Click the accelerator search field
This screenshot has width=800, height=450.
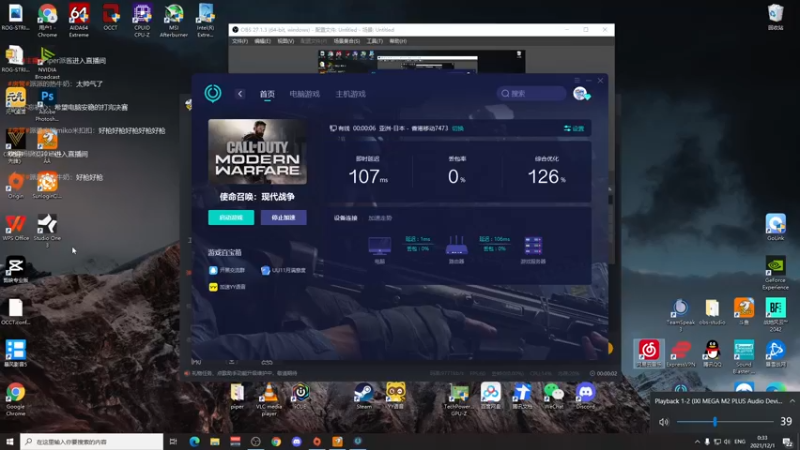click(531, 93)
